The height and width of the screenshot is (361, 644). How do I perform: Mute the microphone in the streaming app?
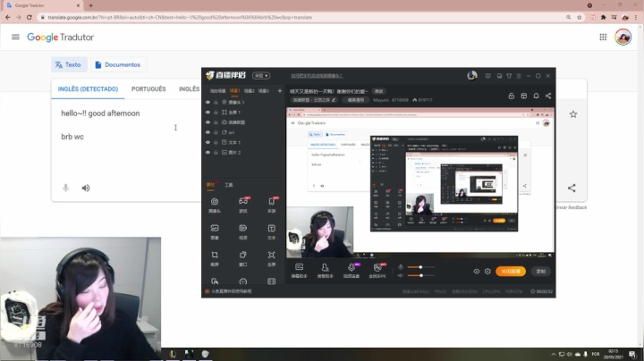(x=401, y=267)
